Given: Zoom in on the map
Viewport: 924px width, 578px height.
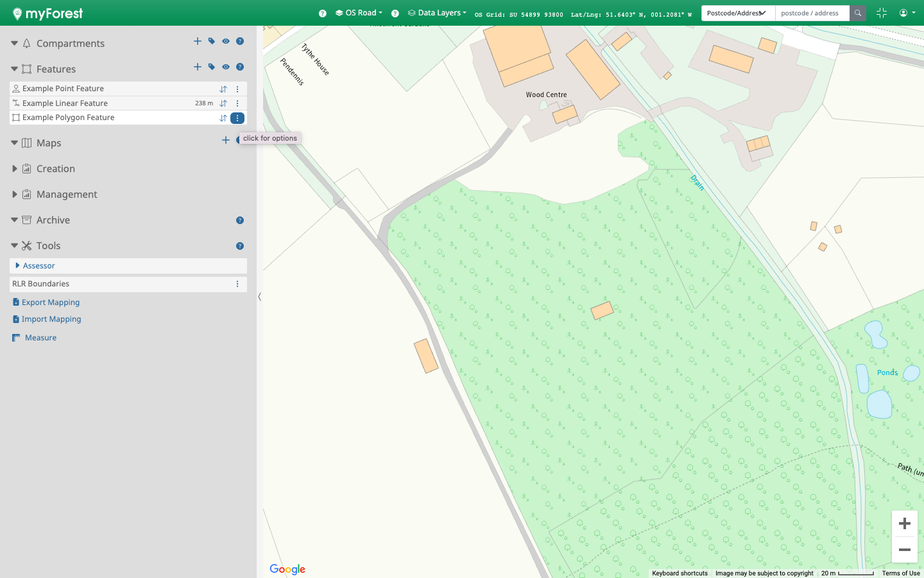Looking at the screenshot, I should tap(905, 523).
